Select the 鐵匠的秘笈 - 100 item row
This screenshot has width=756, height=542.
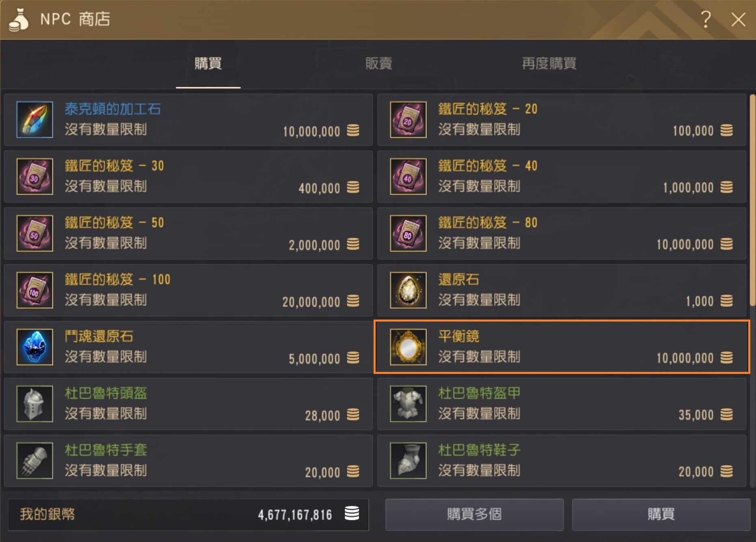click(x=188, y=290)
